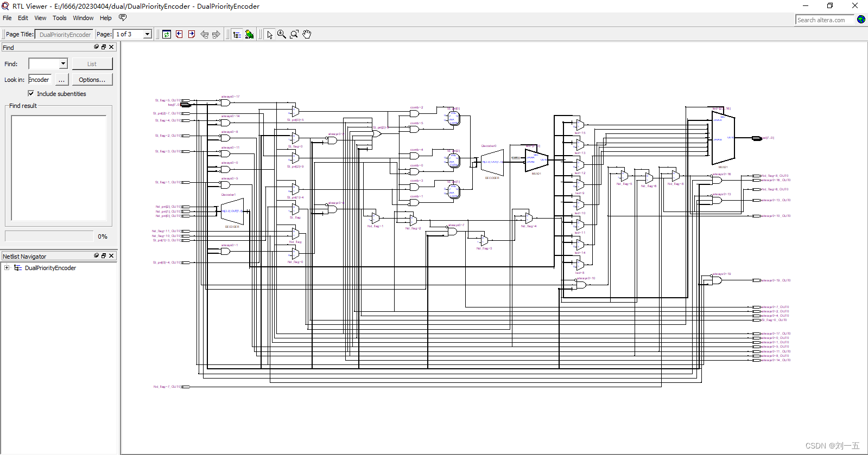Click the green bird Find icon

click(x=249, y=34)
